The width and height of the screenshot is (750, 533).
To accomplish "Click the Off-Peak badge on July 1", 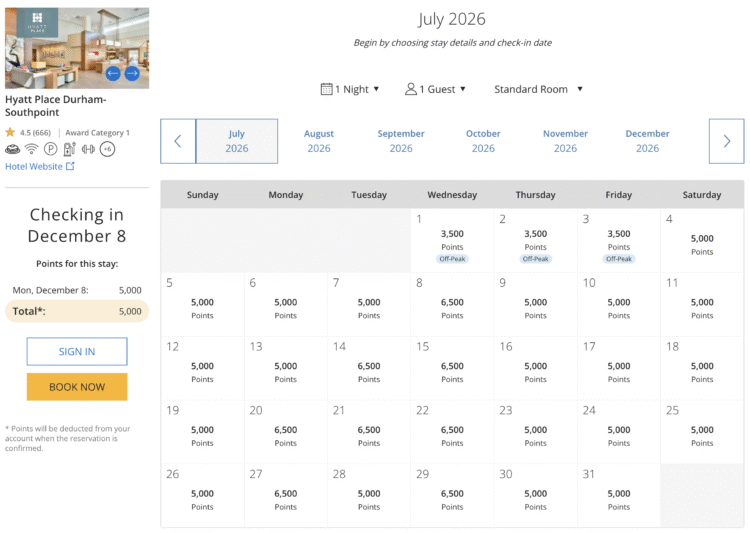I will (x=452, y=259).
